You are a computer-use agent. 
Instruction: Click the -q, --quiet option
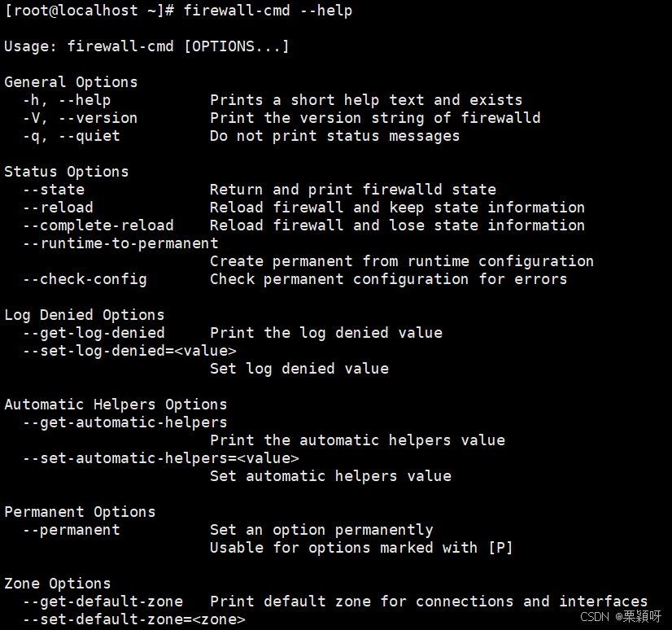pos(71,136)
